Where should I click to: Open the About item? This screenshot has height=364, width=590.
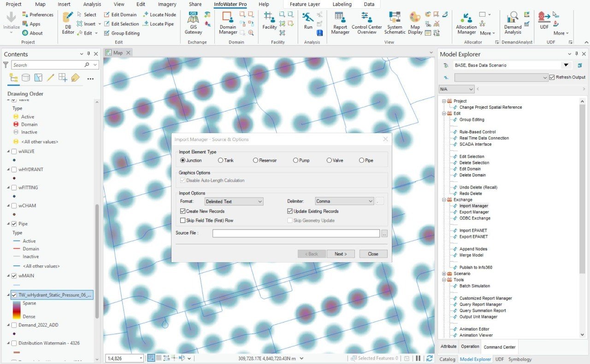coord(32,33)
